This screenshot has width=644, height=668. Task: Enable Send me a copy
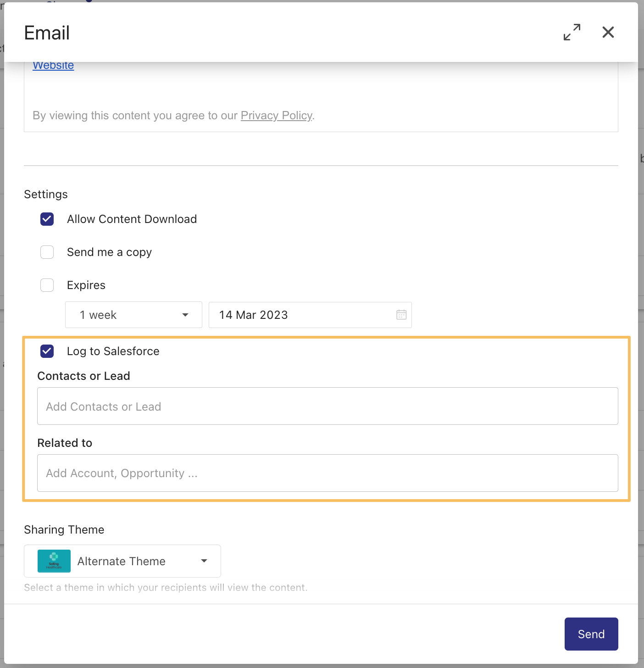coord(47,252)
